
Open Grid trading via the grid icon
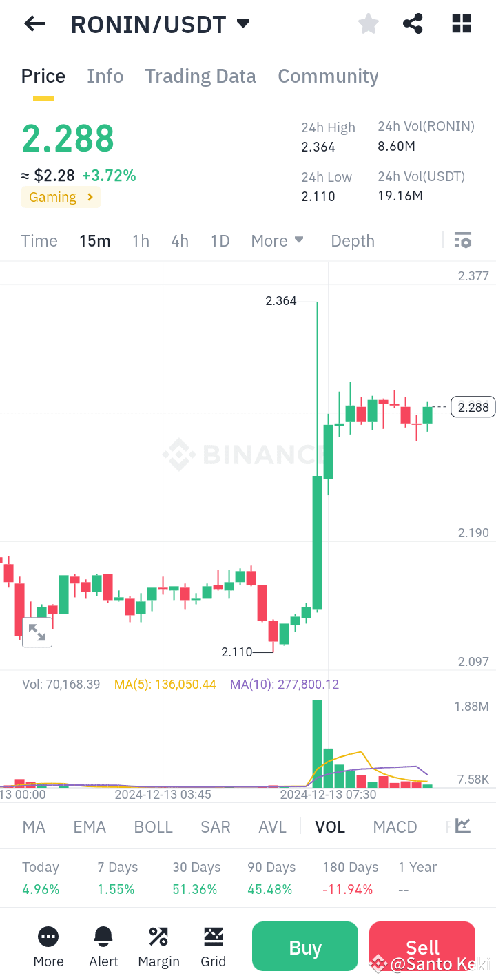click(214, 936)
